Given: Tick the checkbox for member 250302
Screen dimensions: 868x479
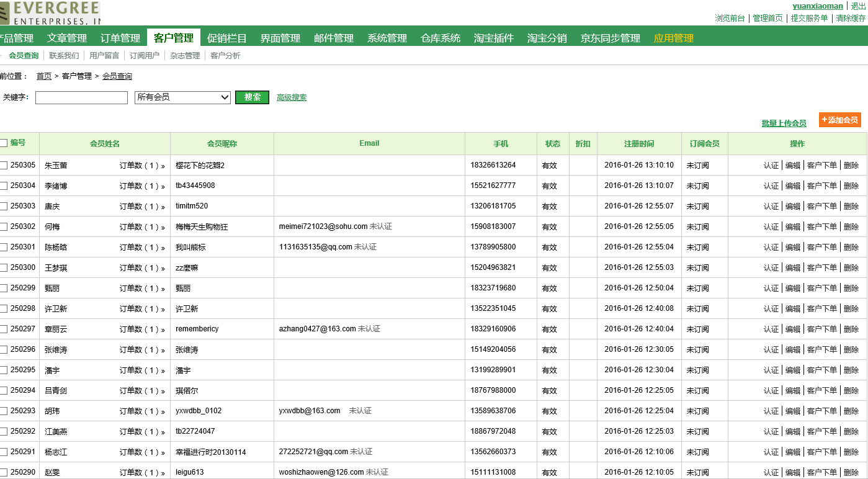Looking at the screenshot, I should click(3, 227).
